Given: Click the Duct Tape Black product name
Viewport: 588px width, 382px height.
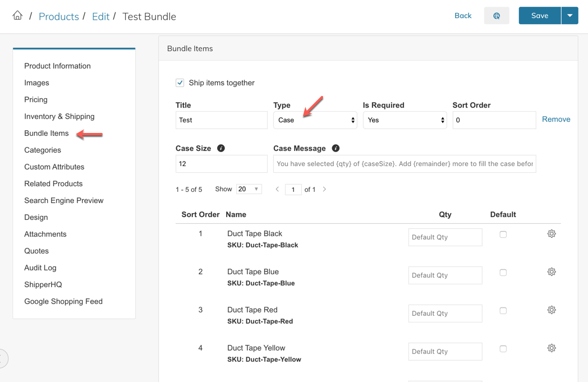Looking at the screenshot, I should point(255,233).
